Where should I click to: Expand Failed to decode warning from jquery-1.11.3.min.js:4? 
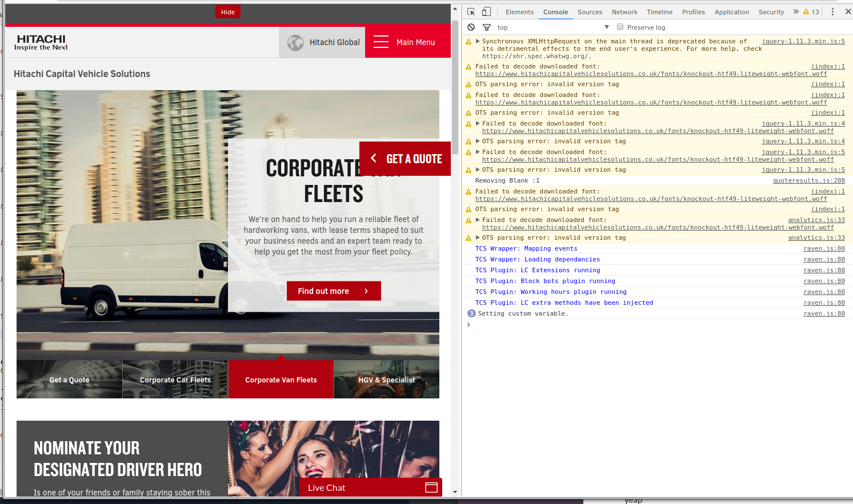pos(478,123)
